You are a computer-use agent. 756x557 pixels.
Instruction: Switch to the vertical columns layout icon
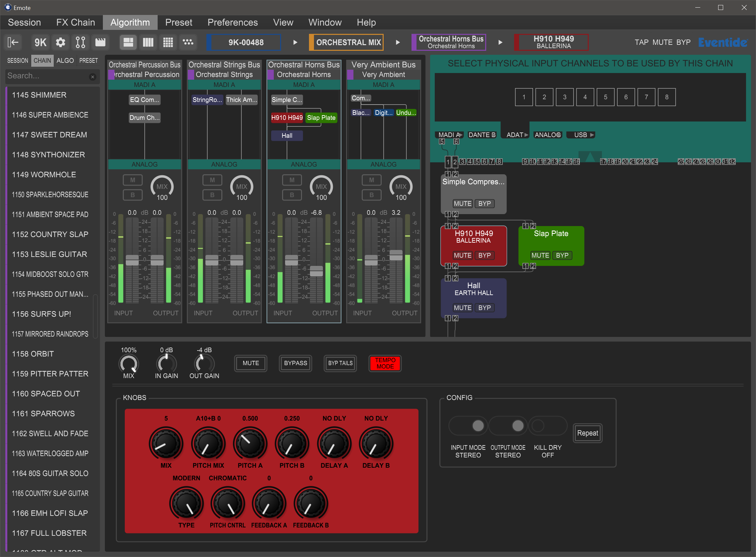[148, 42]
